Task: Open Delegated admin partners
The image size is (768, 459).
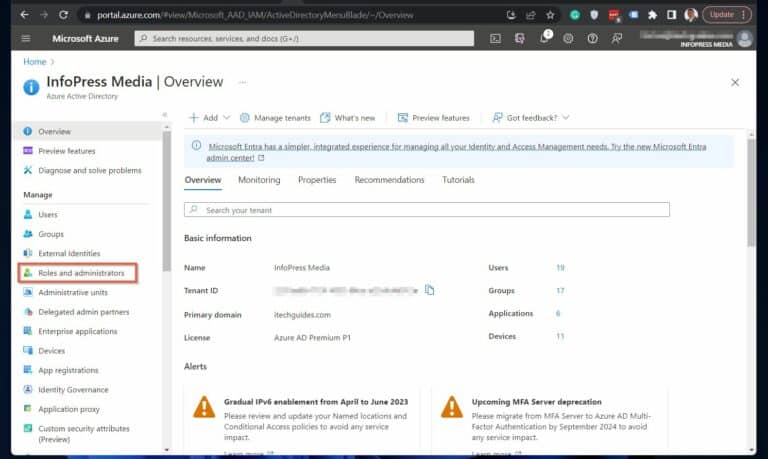Action: [x=84, y=312]
